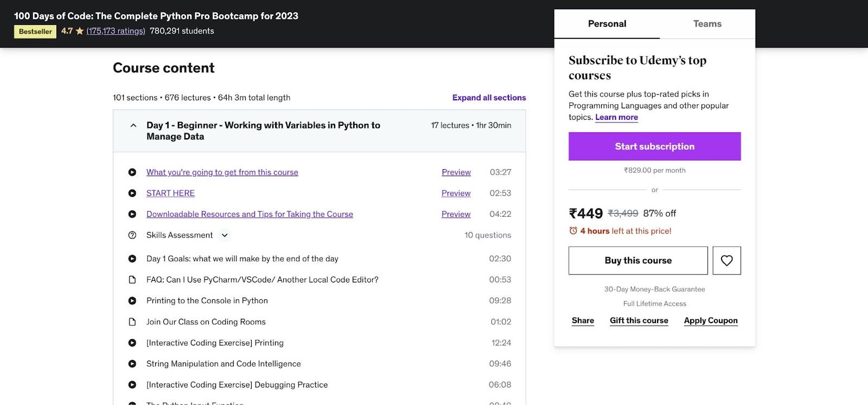The height and width of the screenshot is (405, 868).
Task: Preview the Downloadable Resources lecture
Action: point(456,214)
